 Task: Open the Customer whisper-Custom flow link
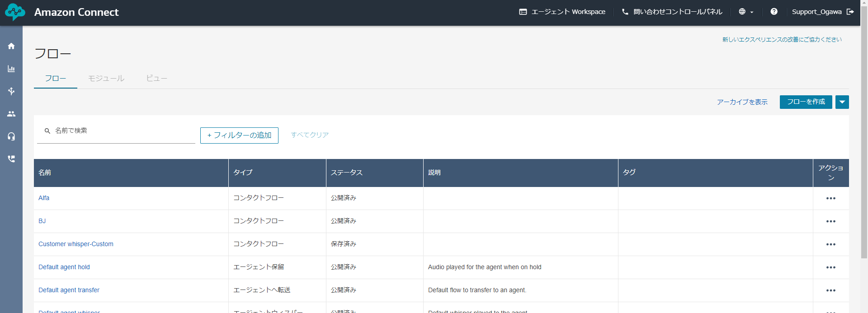click(x=76, y=244)
